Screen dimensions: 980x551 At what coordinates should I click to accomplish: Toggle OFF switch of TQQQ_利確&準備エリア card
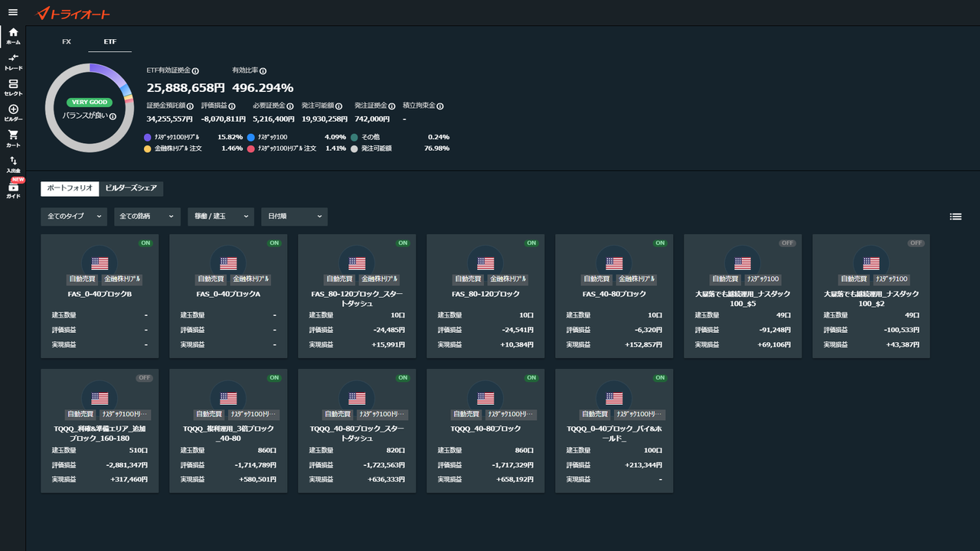pos(145,377)
